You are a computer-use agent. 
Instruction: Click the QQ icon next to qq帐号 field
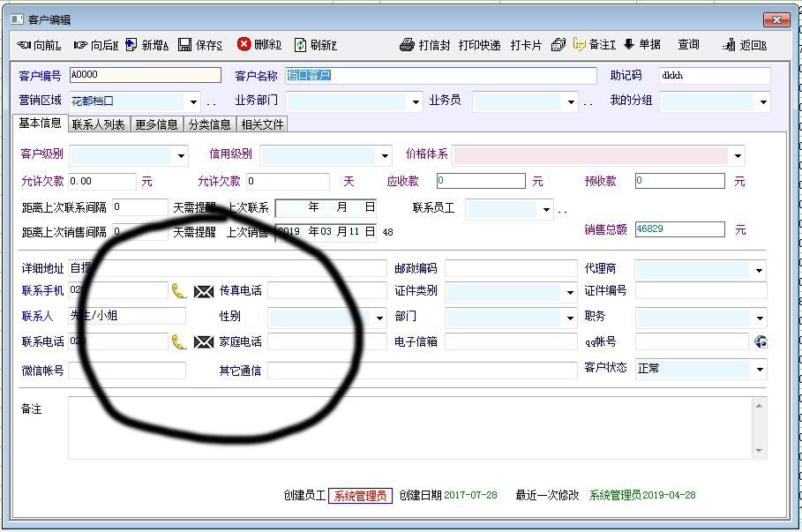[x=761, y=341]
